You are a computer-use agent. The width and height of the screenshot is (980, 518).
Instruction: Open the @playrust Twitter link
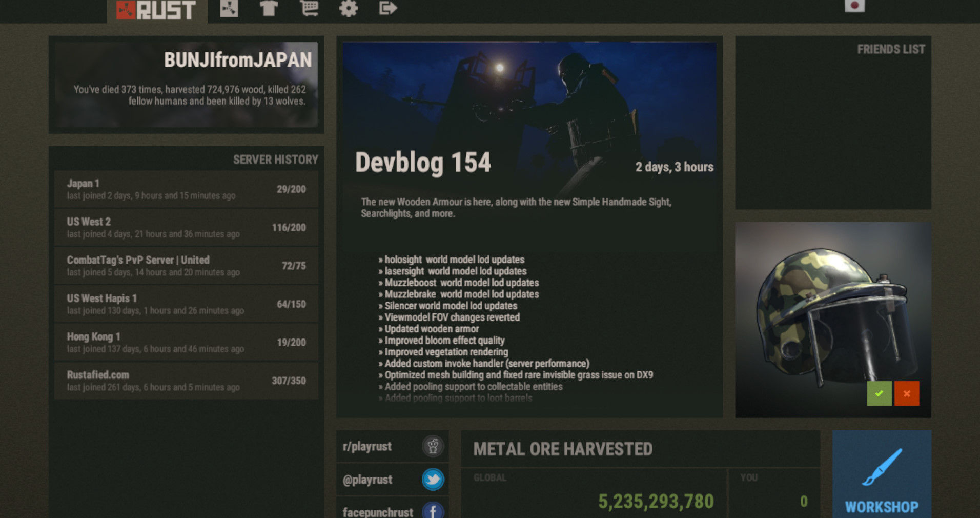click(392, 480)
